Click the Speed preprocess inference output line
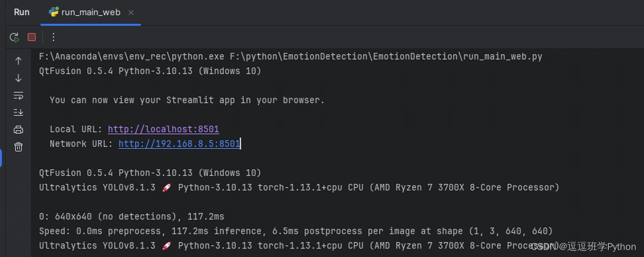 (x=295, y=231)
